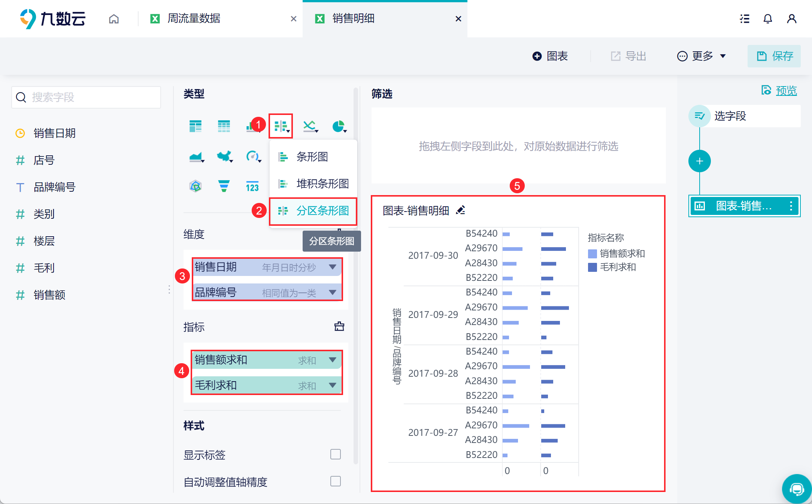This screenshot has height=504, width=812.
Task: Click 销售额求和 legend color swatch
Action: [592, 254]
